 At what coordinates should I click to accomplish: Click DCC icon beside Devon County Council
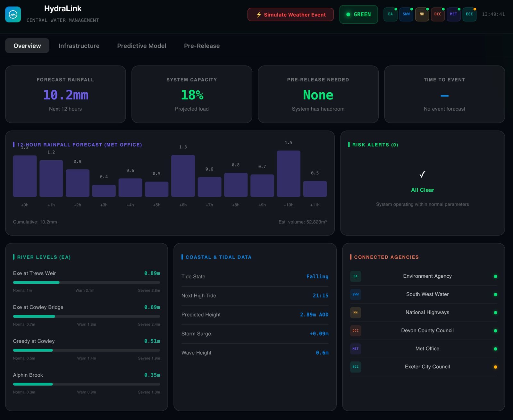[x=356, y=331]
